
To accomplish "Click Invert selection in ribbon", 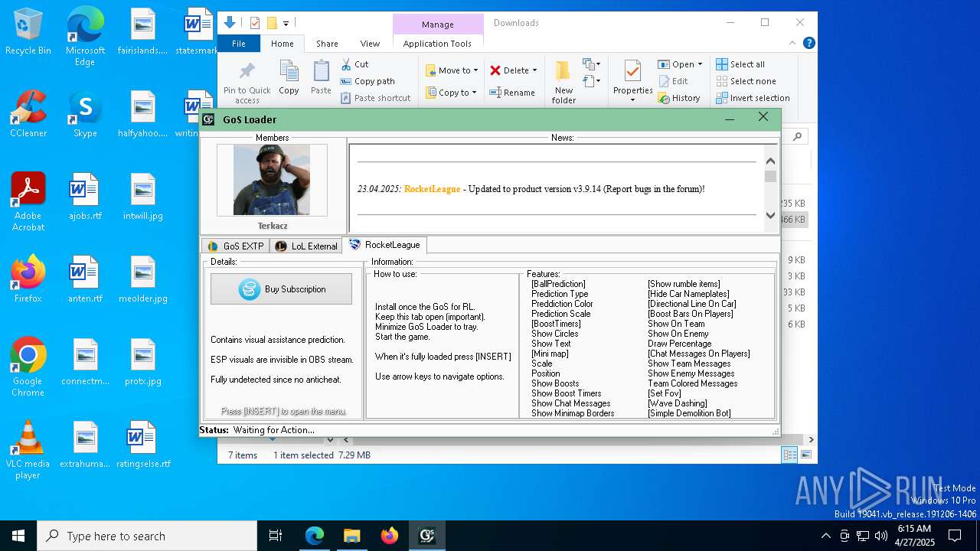I will [x=753, y=98].
